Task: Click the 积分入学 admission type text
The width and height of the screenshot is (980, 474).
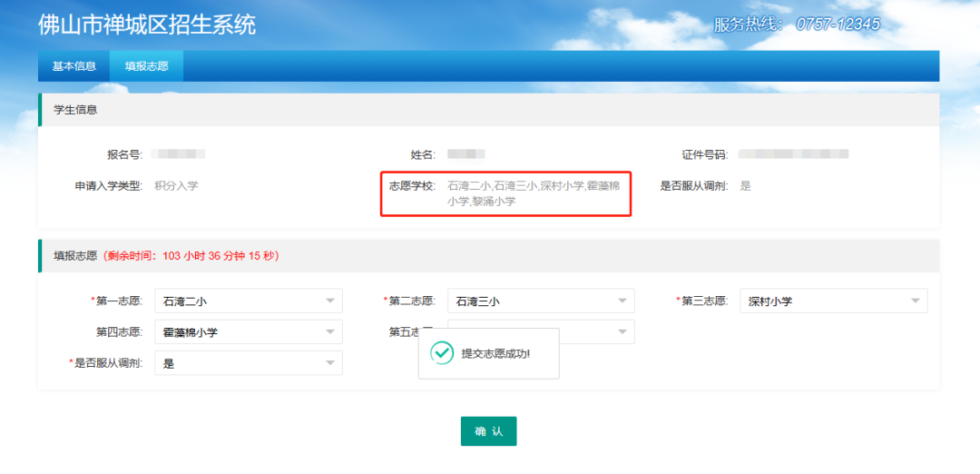Action: 176,186
